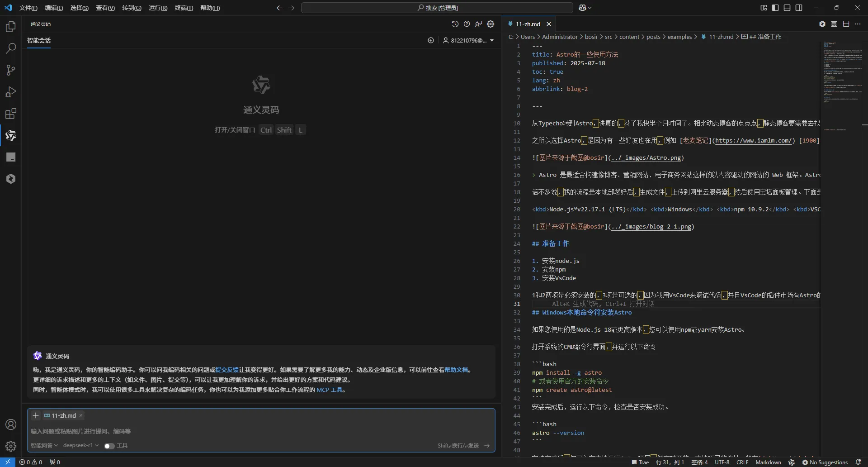Open the Run and Debug view

(x=11, y=92)
